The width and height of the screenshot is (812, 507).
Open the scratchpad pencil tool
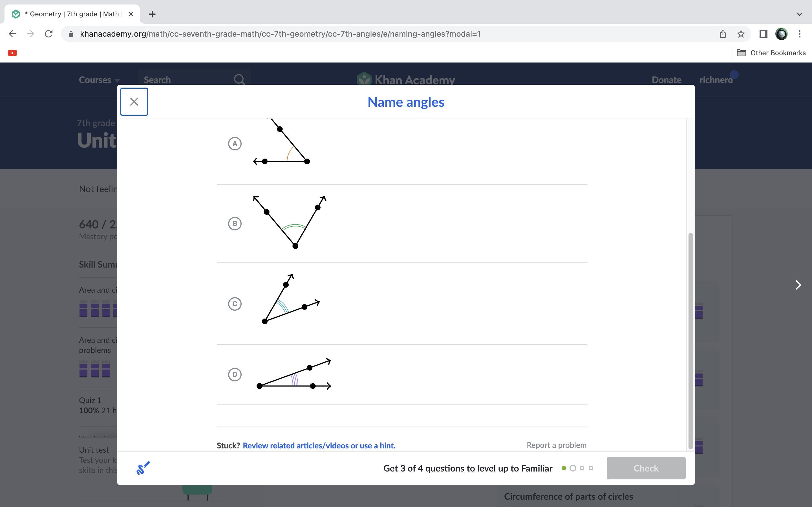click(x=143, y=468)
